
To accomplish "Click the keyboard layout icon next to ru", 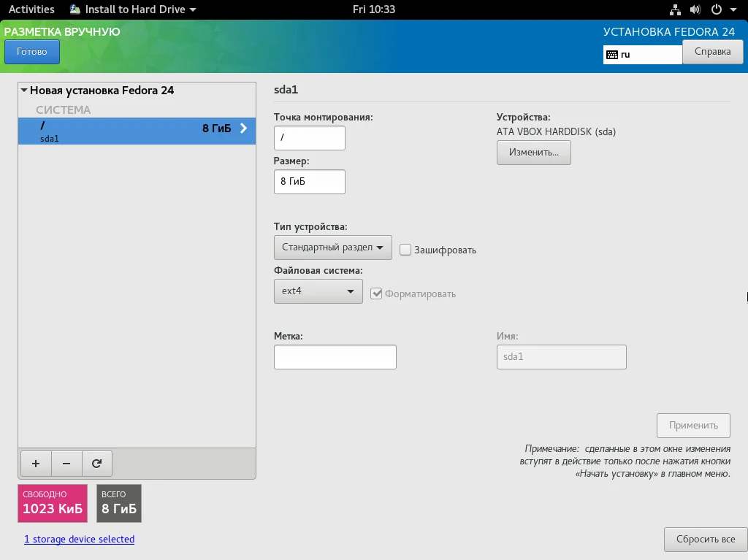I will pos(612,55).
